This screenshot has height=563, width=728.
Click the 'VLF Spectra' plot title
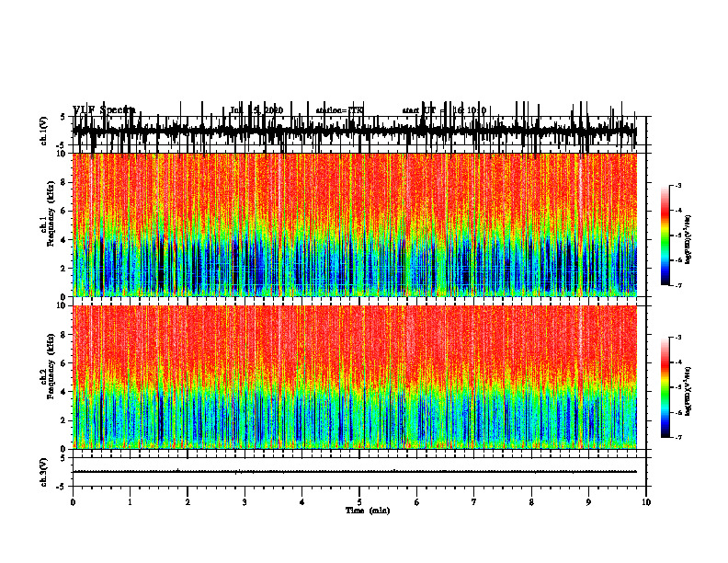(104, 109)
